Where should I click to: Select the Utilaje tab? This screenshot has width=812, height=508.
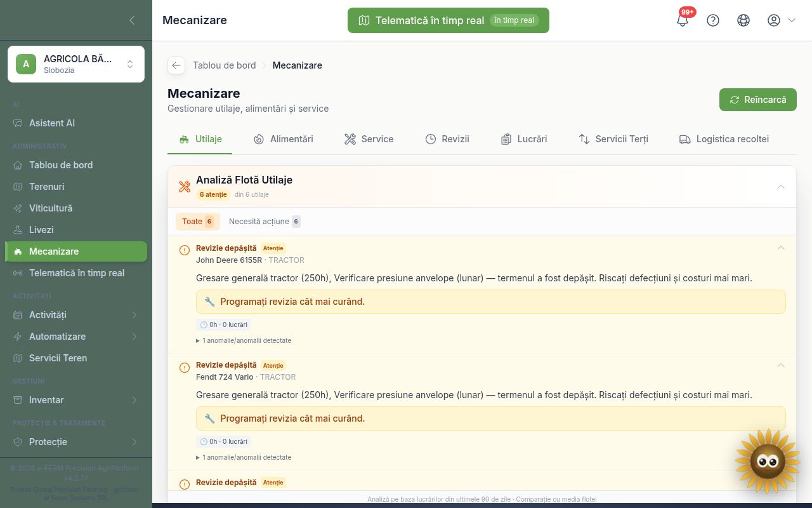200,139
